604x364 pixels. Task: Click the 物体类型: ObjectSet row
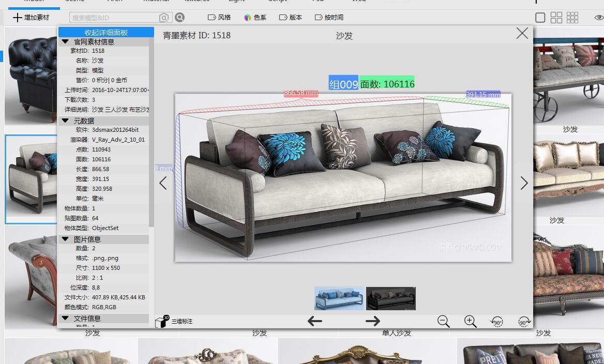(x=103, y=228)
